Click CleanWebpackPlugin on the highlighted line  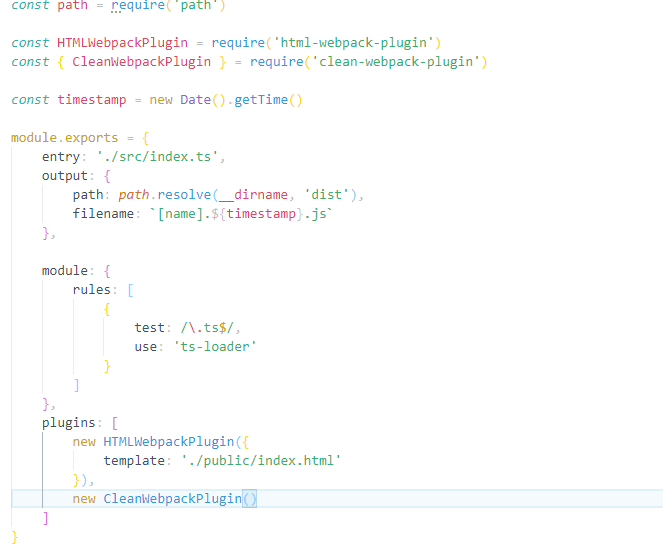point(172,499)
